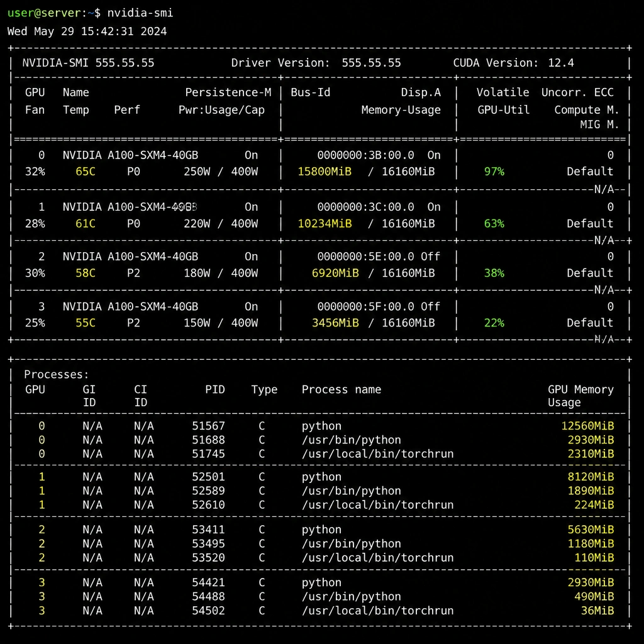644x644 pixels.
Task: Click torchrun process row with PID 51745
Action: coord(321,454)
